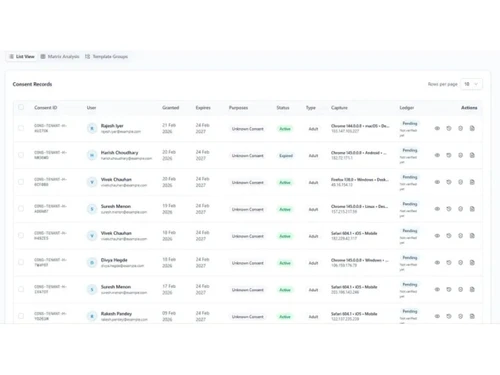Select checkbox for Suresh Menon's 19 Feb record
Screen dimensions: 500x375
pyautogui.click(x=21, y=209)
